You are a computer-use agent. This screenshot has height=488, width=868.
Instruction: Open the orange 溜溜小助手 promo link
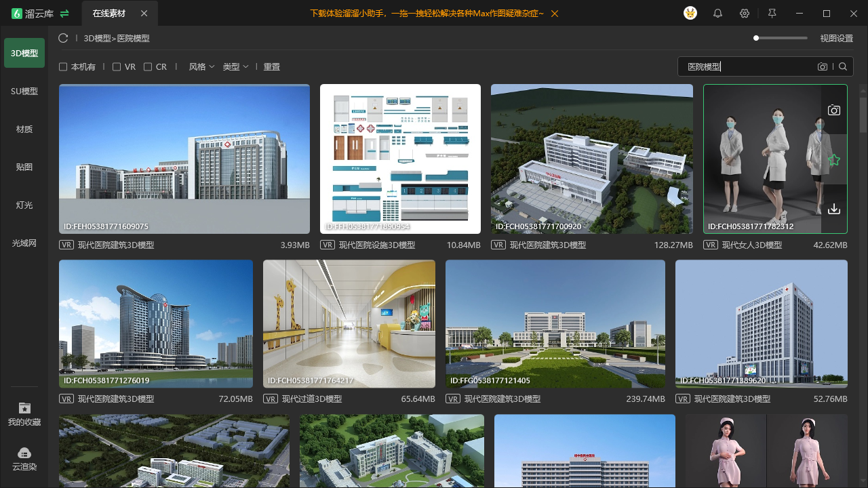[427, 14]
